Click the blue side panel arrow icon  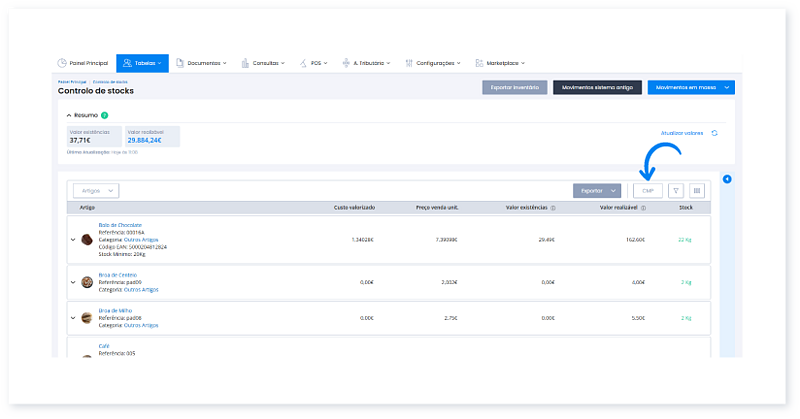click(x=727, y=180)
